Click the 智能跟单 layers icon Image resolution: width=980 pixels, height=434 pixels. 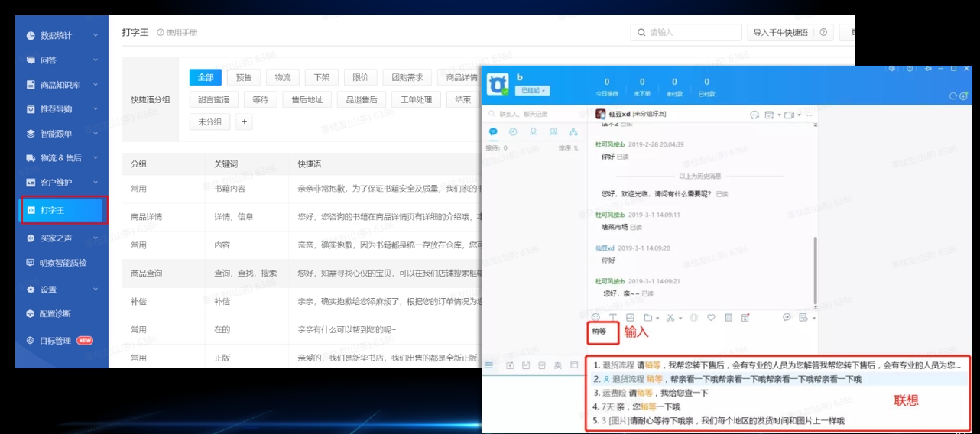(x=31, y=133)
